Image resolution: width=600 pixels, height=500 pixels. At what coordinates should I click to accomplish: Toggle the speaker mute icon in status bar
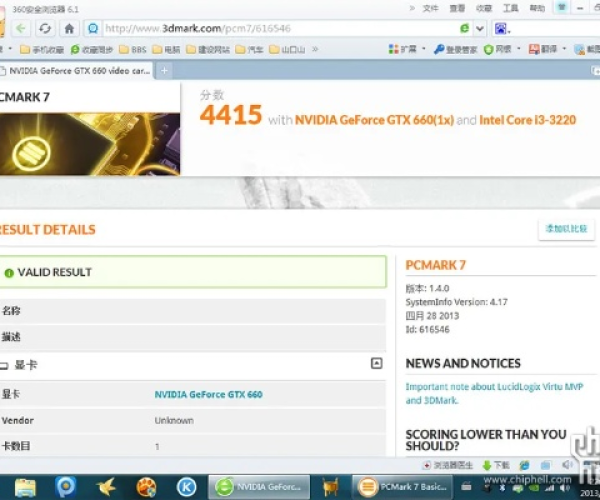click(567, 465)
